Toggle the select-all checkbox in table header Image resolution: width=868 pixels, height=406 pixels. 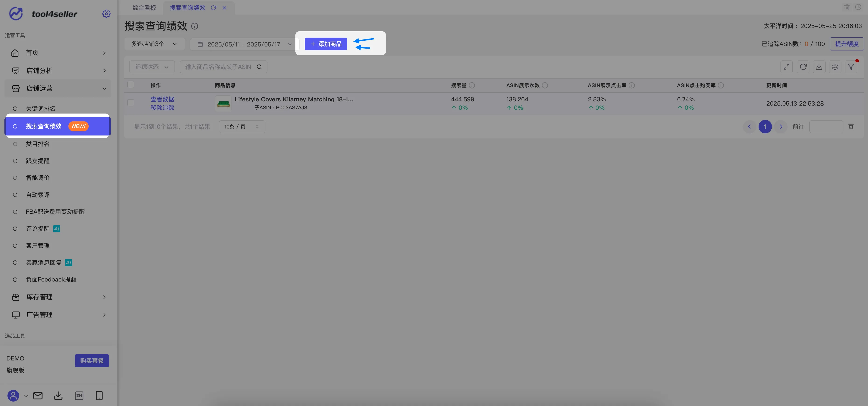[x=131, y=85]
